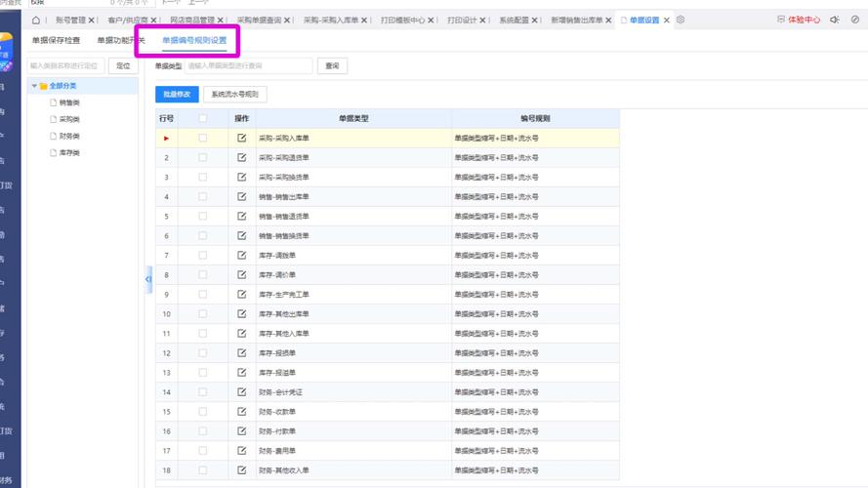This screenshot has width=868, height=488.
Task: Switch to the 单据保存检查 tab
Action: coord(56,40)
